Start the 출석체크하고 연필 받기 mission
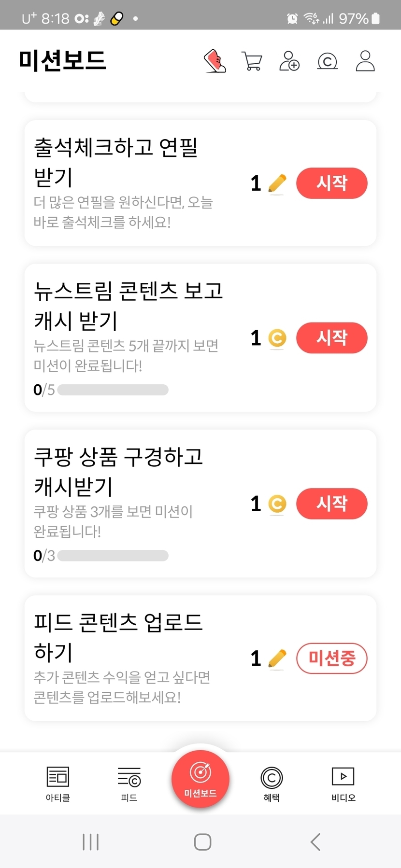Viewport: 401px width, 868px height. [x=331, y=183]
